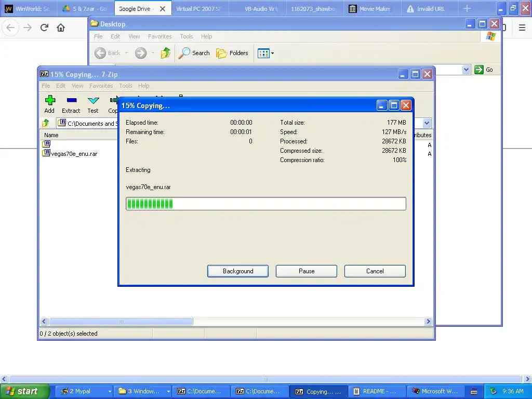
Task: Open 7-Zip Help menu
Action: click(143, 86)
